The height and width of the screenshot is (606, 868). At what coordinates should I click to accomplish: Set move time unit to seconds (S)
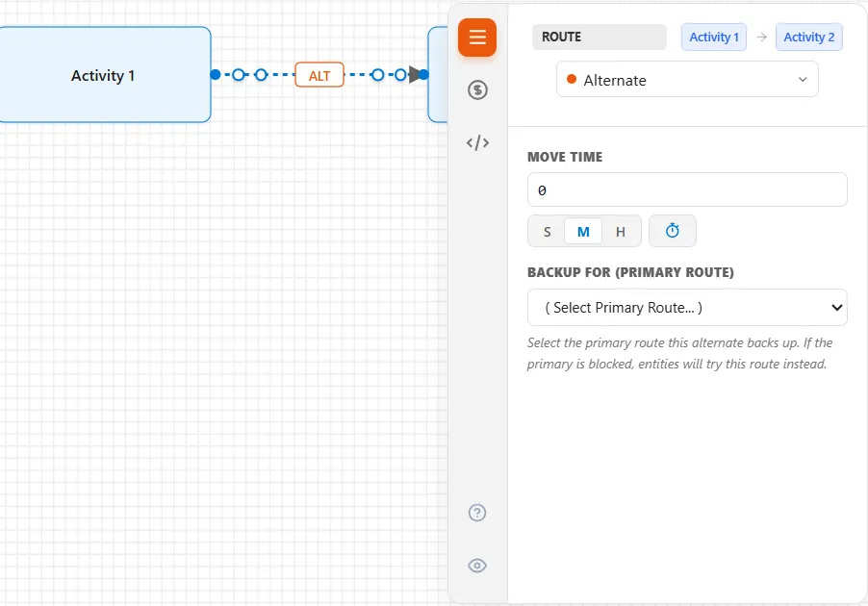click(547, 231)
